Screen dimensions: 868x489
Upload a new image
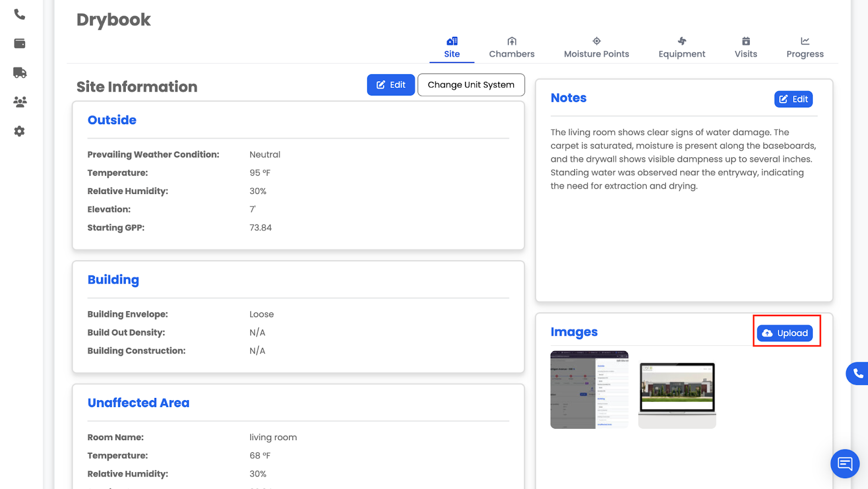point(785,333)
